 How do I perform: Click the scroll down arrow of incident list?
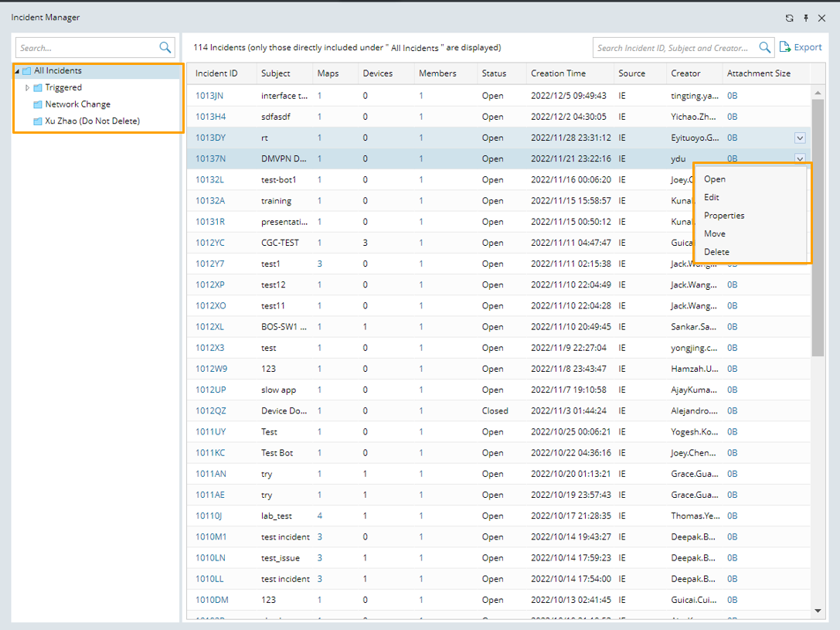pyautogui.click(x=818, y=611)
